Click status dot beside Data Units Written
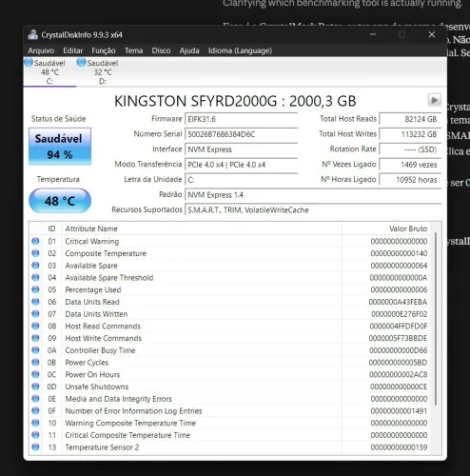 35,314
